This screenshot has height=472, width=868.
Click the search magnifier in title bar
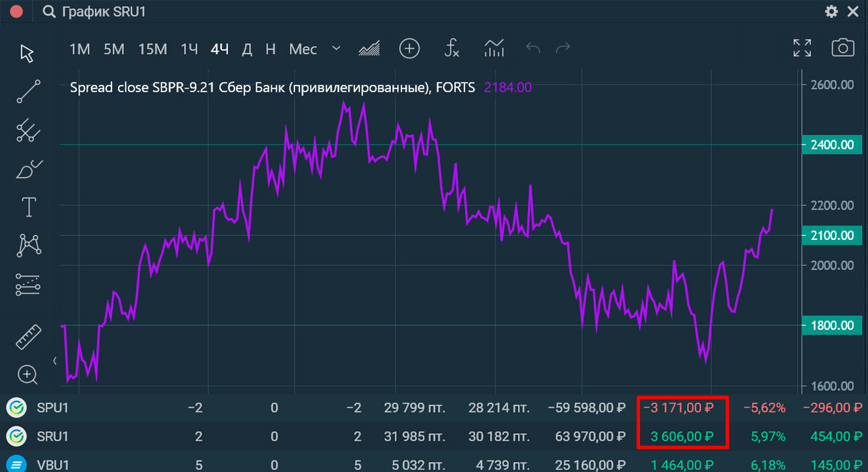(x=48, y=12)
